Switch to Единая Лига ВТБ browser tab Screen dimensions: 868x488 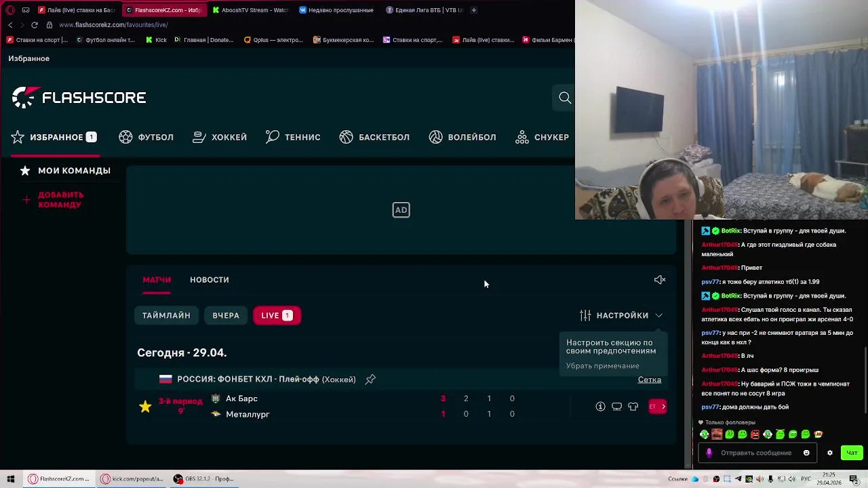[x=425, y=10]
